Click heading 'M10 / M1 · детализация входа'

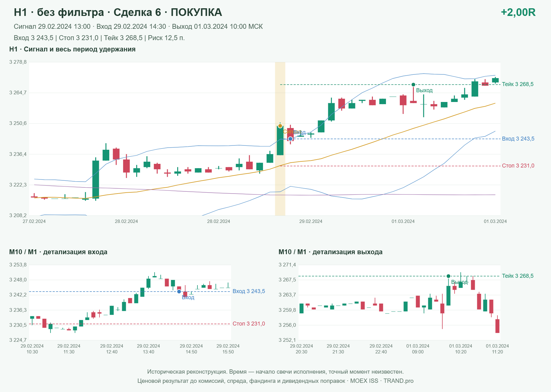click(58, 252)
